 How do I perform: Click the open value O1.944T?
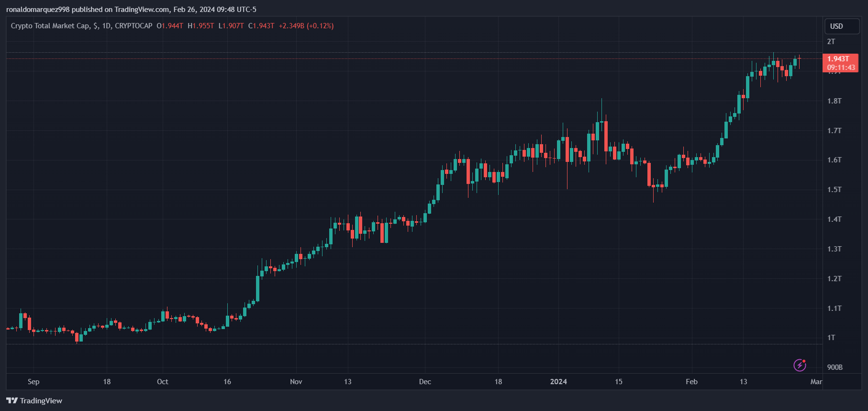coord(170,26)
